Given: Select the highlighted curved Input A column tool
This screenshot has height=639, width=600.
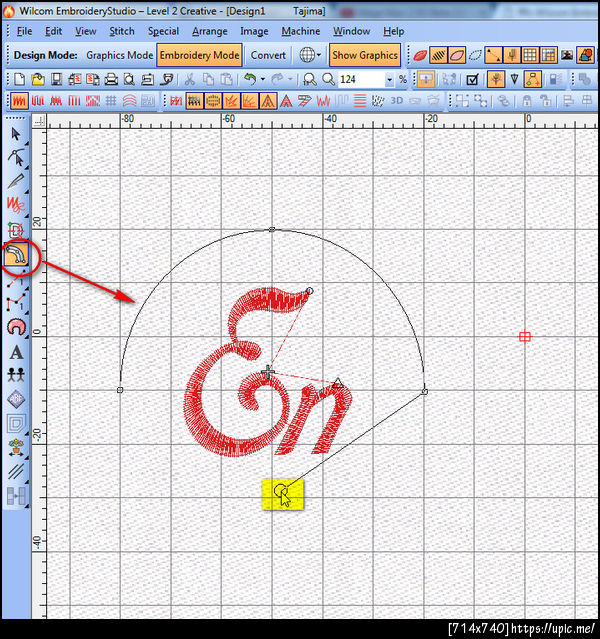Looking at the screenshot, I should 16,254.
